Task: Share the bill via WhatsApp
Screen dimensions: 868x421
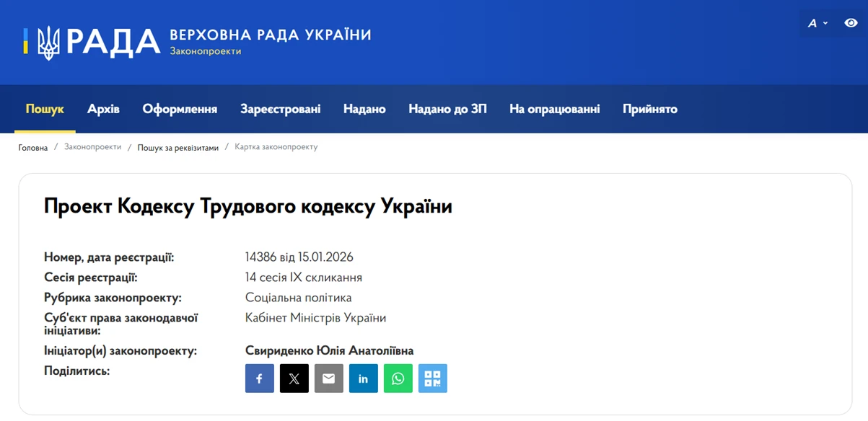Action: [x=398, y=378]
